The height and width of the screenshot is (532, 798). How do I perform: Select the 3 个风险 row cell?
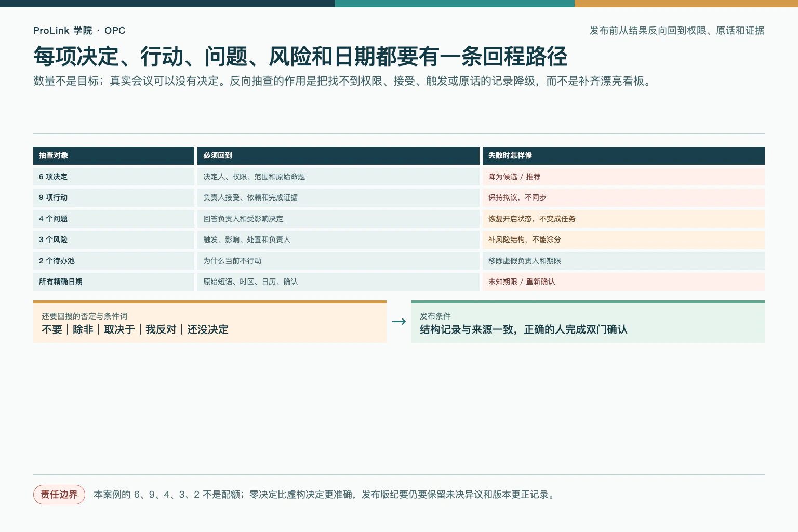coord(114,240)
